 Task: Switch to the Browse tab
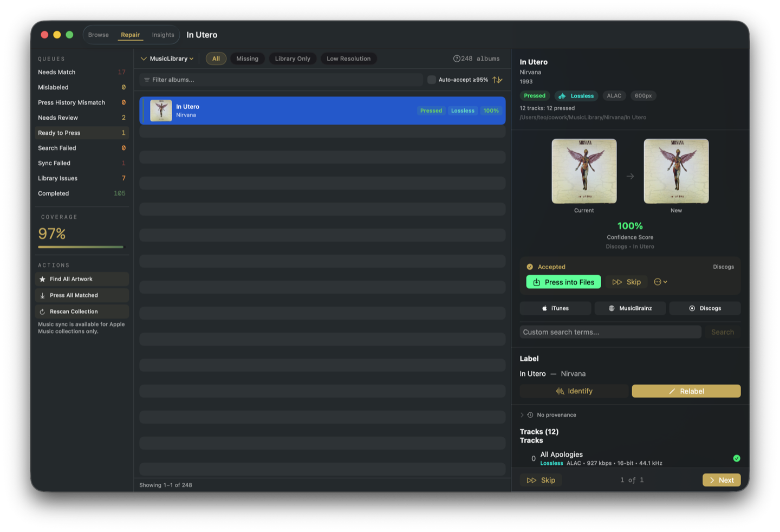(x=99, y=35)
